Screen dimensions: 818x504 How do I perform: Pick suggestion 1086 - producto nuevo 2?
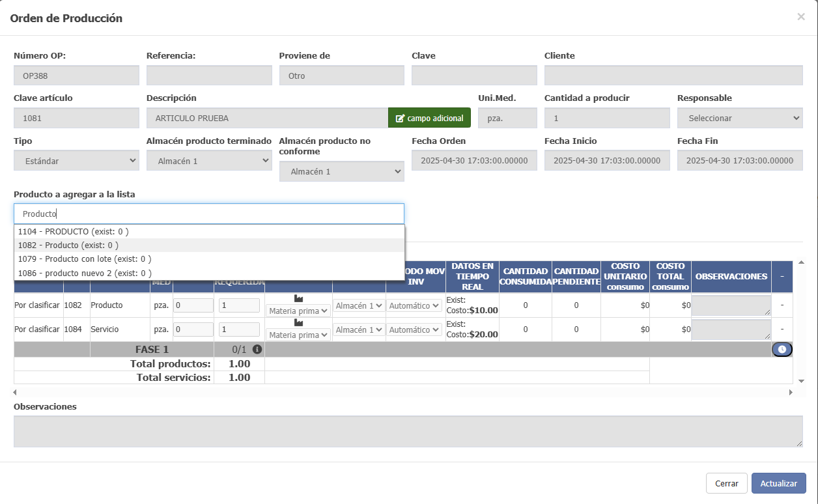click(x=85, y=273)
